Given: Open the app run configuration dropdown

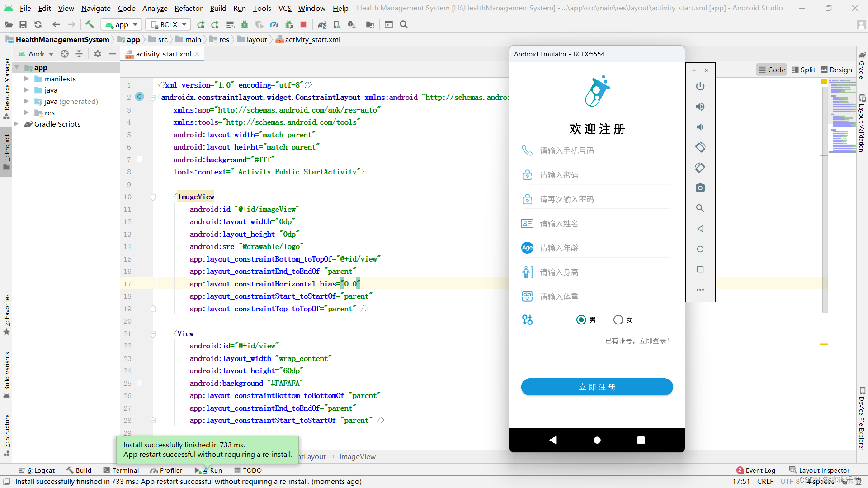Looking at the screenshot, I should click(121, 24).
